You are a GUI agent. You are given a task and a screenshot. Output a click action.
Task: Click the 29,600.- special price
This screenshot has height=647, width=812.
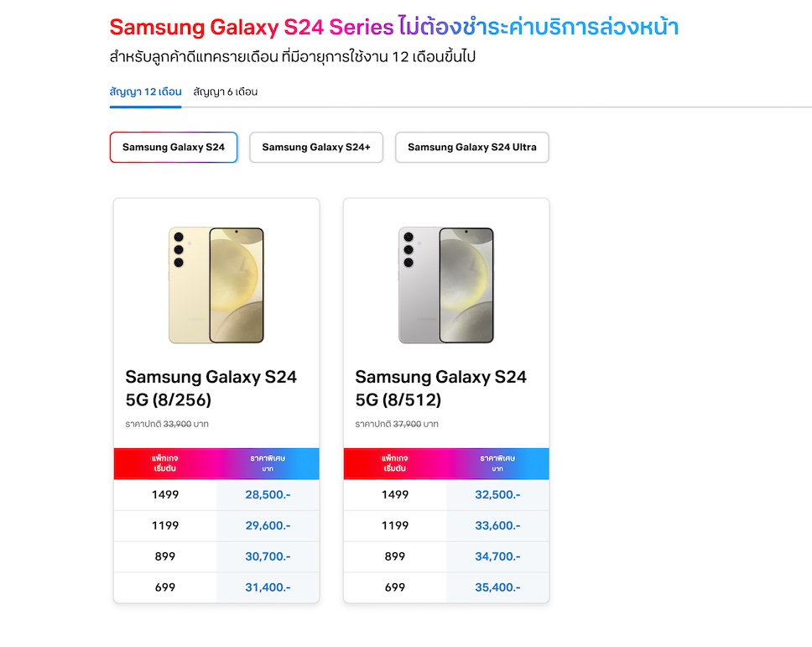tap(268, 525)
